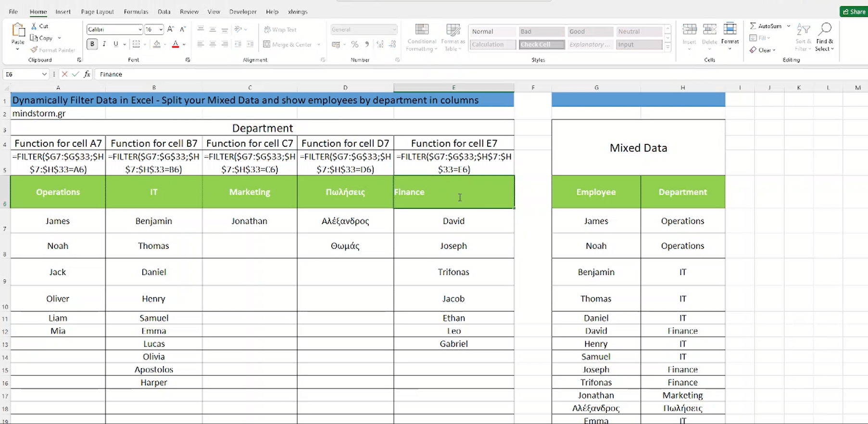Image resolution: width=868 pixels, height=424 pixels.
Task: Click the Insert Function fx icon
Action: tap(87, 74)
